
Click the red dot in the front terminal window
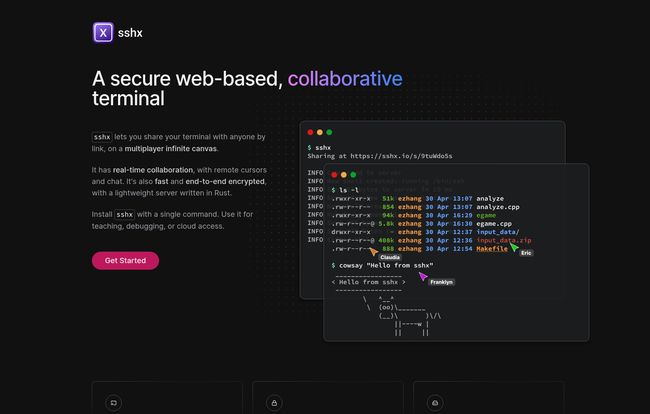(334, 175)
